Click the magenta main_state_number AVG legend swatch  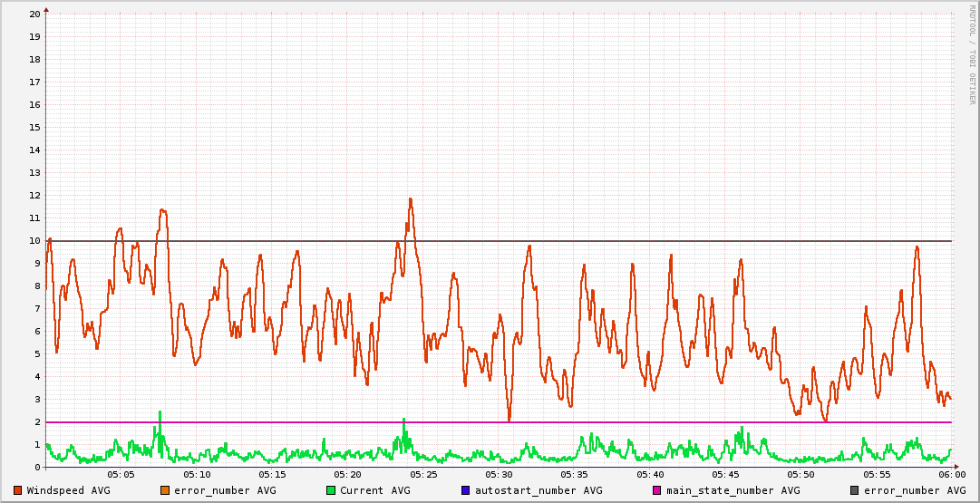(657, 490)
